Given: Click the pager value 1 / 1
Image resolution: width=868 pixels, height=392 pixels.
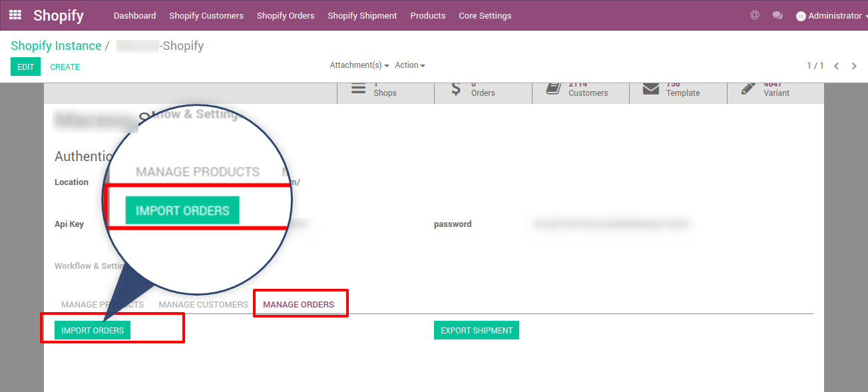Looking at the screenshot, I should [x=815, y=66].
